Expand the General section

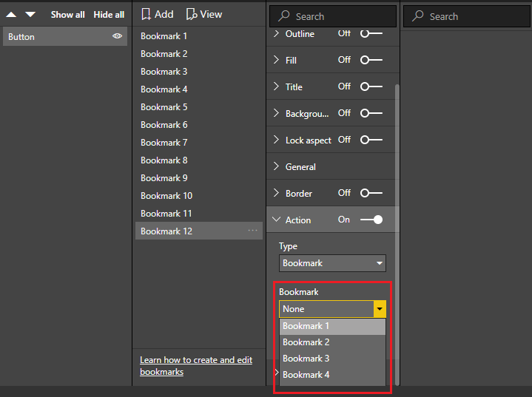click(x=276, y=166)
